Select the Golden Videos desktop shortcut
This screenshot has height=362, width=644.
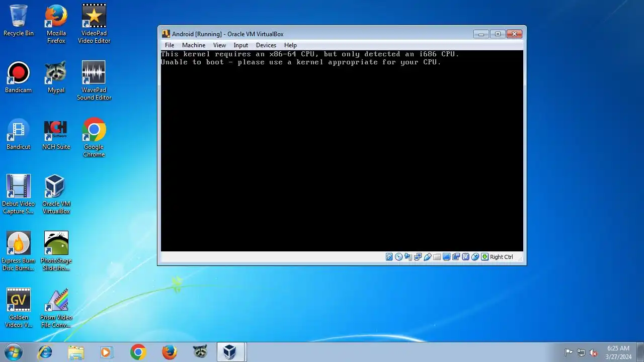(19, 308)
